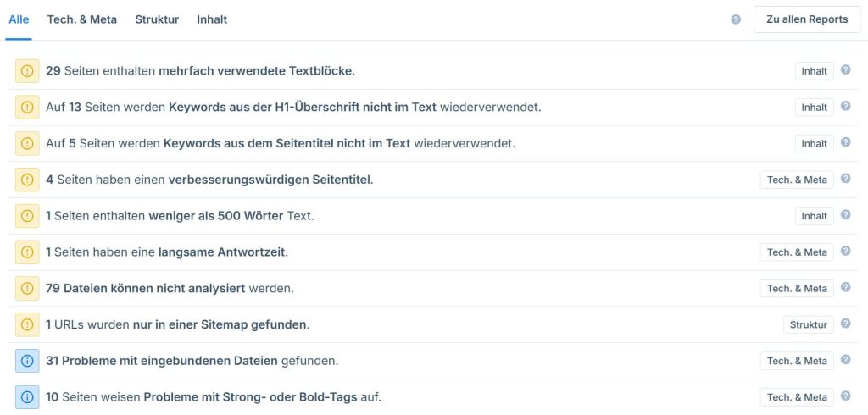Click warning icon for verbesserungswürdigen Seitentitel row
The height and width of the screenshot is (415, 868).
click(x=27, y=180)
